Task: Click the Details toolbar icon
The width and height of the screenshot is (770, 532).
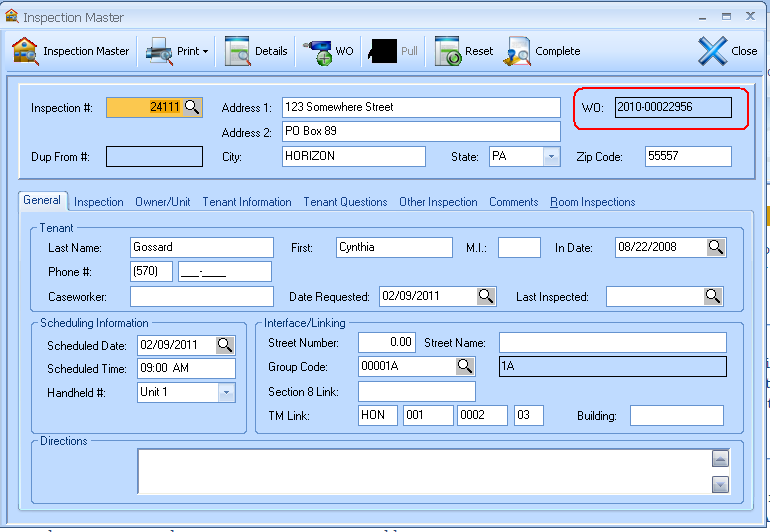Action: (x=238, y=51)
